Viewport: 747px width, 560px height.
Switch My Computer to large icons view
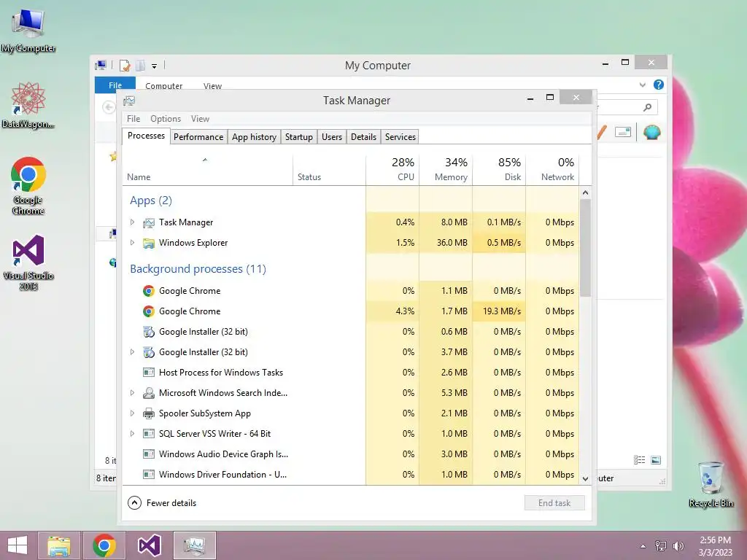pos(656,460)
